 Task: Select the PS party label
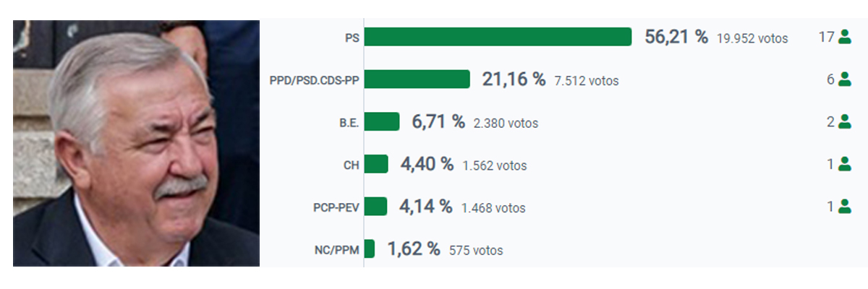pyautogui.click(x=352, y=38)
